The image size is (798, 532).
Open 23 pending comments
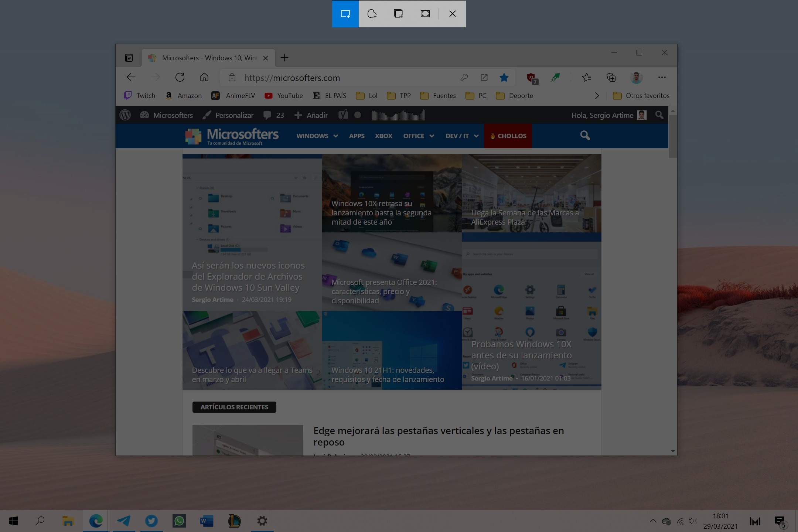tap(274, 115)
